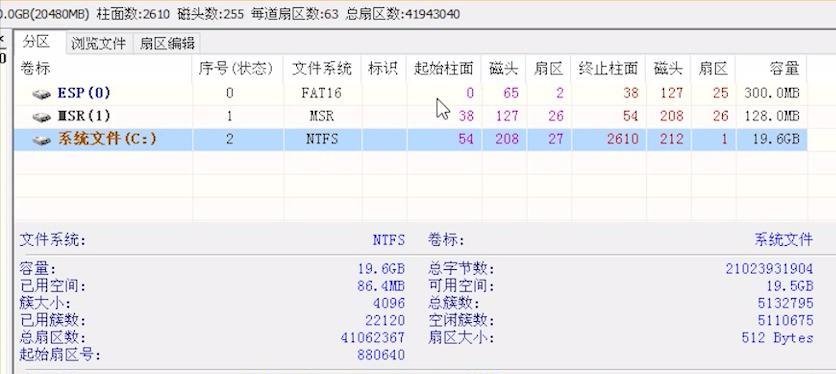Click the 系统文件(C:) partition drive icon
The image size is (836, 374).
42,140
